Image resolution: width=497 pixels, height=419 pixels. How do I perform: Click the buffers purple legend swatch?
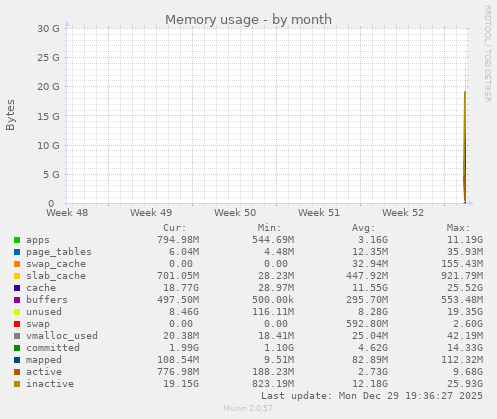pyautogui.click(x=17, y=300)
